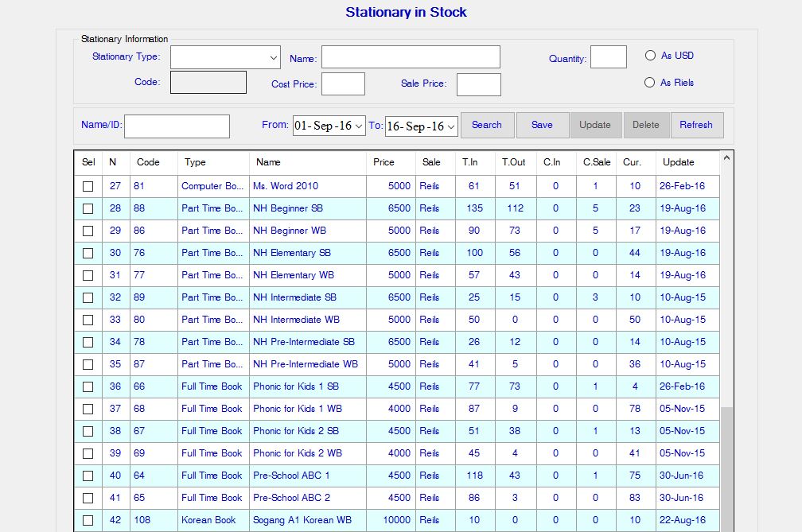The image size is (802, 532).
Task: Check the checkbox for NH Beginner SB row
Action: tap(88, 208)
